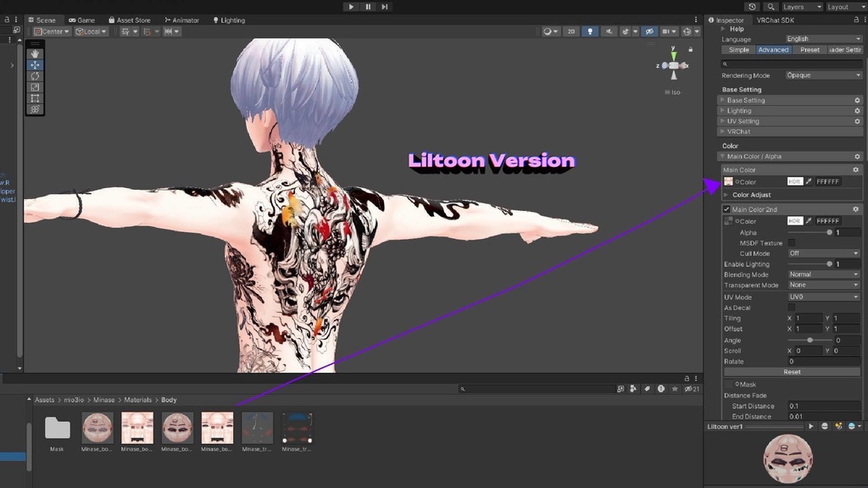Click the Reset button
The image size is (868, 488).
click(792, 372)
